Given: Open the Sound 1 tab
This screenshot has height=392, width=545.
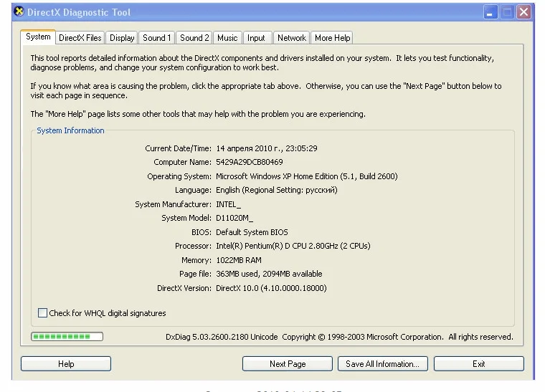Looking at the screenshot, I should (x=157, y=38).
